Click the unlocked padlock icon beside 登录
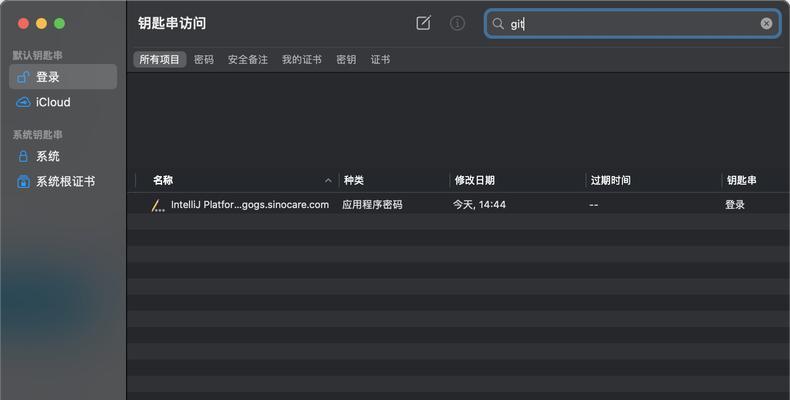The image size is (790, 400). tap(23, 77)
